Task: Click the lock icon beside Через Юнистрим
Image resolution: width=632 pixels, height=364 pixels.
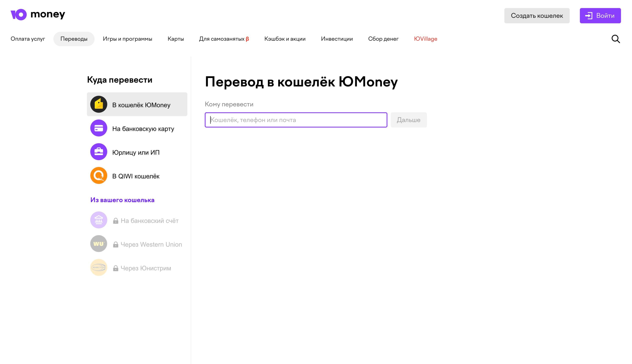Action: [116, 268]
